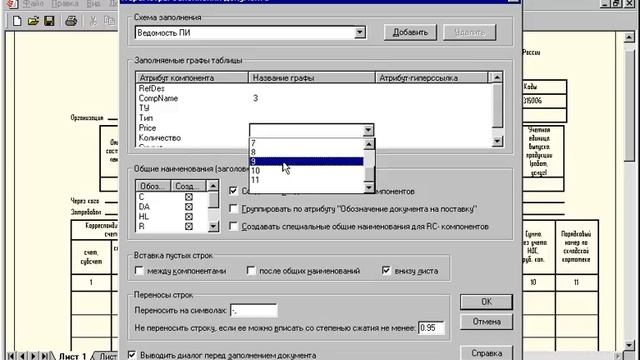Click the 'Атрибут компонента' column header
The height and width of the screenshot is (360, 640).
(192, 78)
